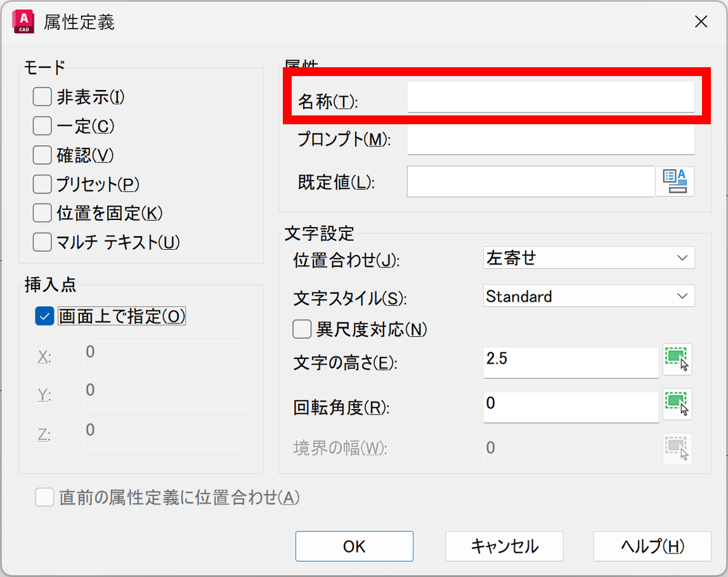Toggle the 異尺度対応 checkbox
728x577 pixels.
(302, 329)
